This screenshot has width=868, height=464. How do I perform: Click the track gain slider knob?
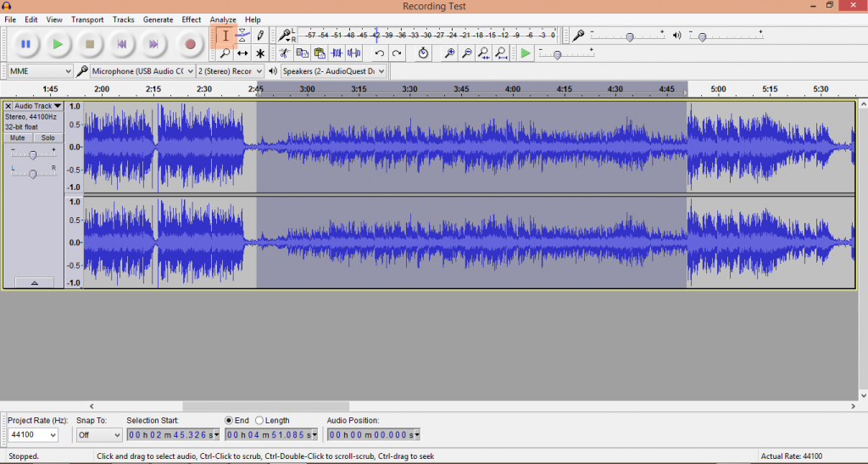tap(33, 155)
